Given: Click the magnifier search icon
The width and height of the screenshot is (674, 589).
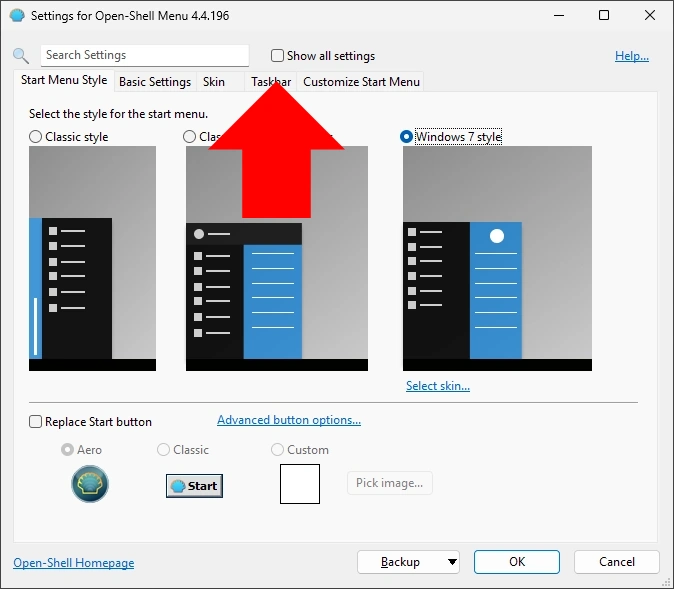Looking at the screenshot, I should coord(21,56).
